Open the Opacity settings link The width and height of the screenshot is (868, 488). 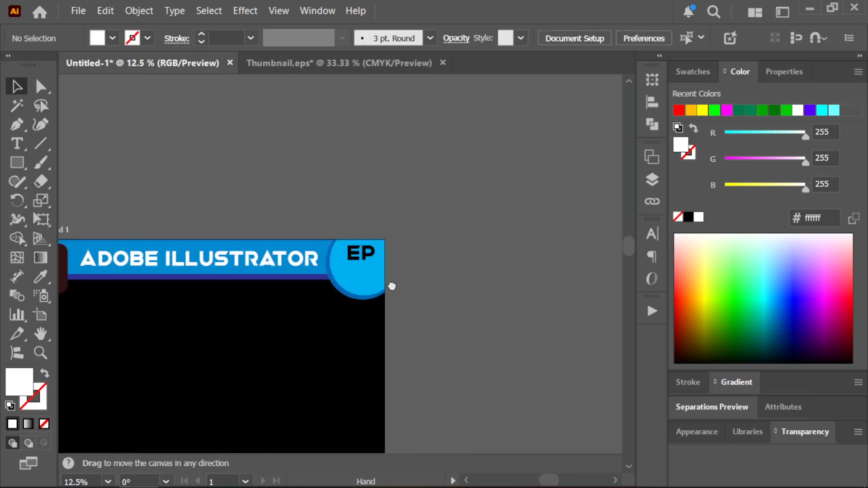point(456,38)
